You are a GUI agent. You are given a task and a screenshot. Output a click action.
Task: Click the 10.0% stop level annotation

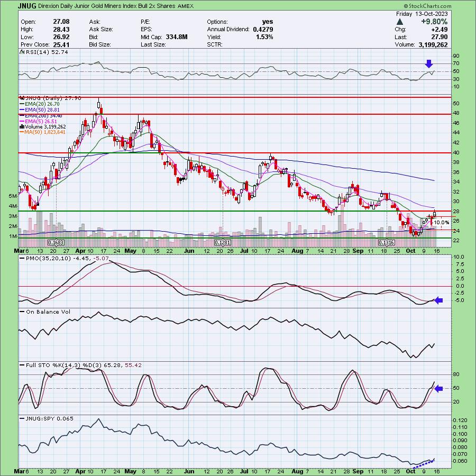coord(442,223)
